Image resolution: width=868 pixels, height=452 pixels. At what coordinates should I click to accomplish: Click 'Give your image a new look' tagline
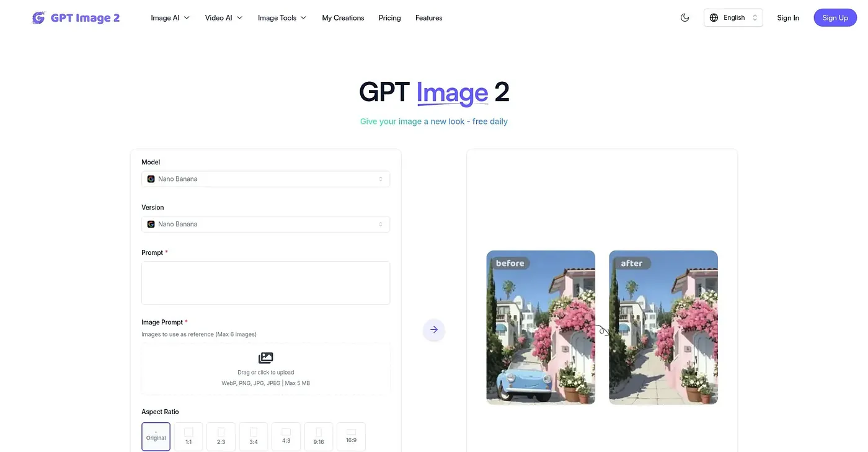tap(434, 122)
